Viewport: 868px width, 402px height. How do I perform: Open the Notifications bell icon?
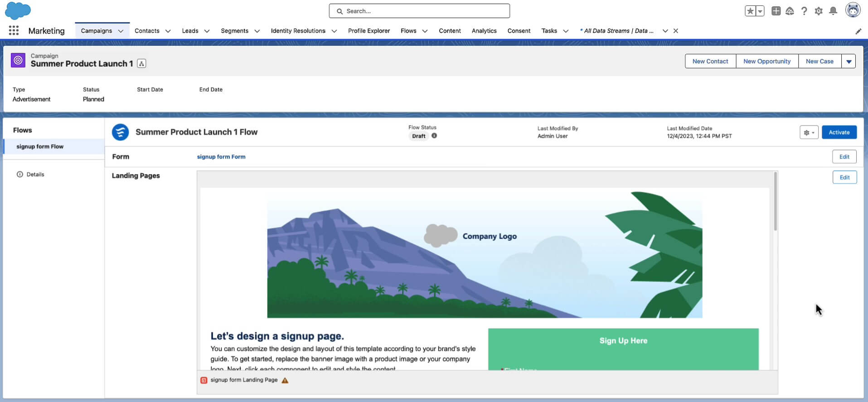(x=833, y=11)
